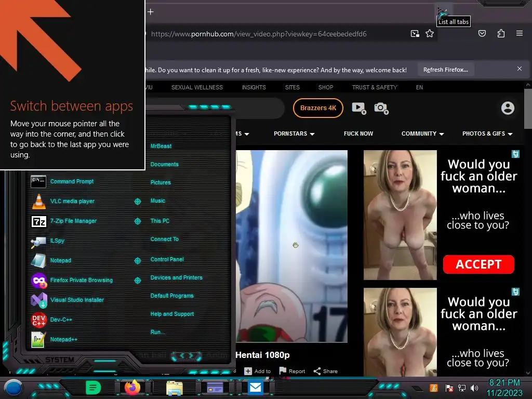
Task: Open Firefox from the taskbar
Action: [132, 388]
